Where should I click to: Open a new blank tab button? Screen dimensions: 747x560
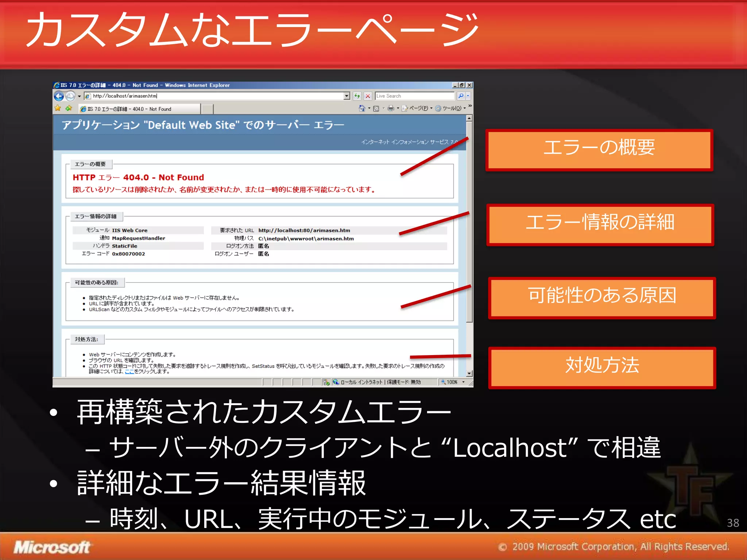(x=207, y=109)
